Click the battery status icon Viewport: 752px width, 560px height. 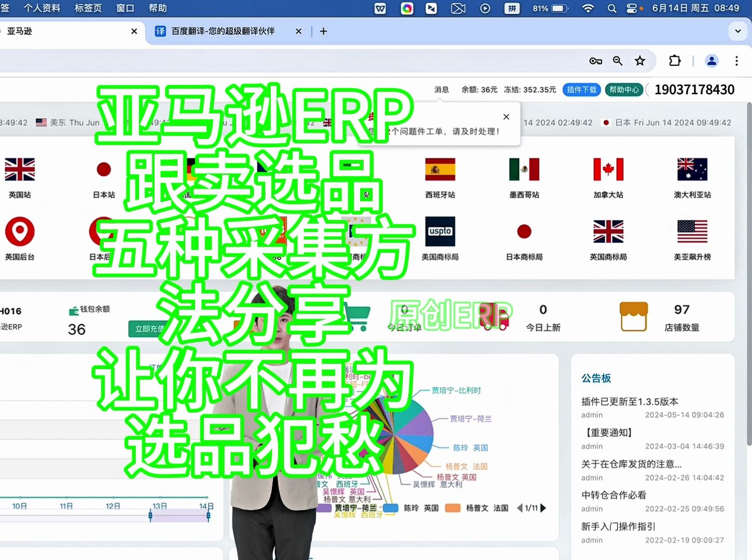click(x=560, y=8)
